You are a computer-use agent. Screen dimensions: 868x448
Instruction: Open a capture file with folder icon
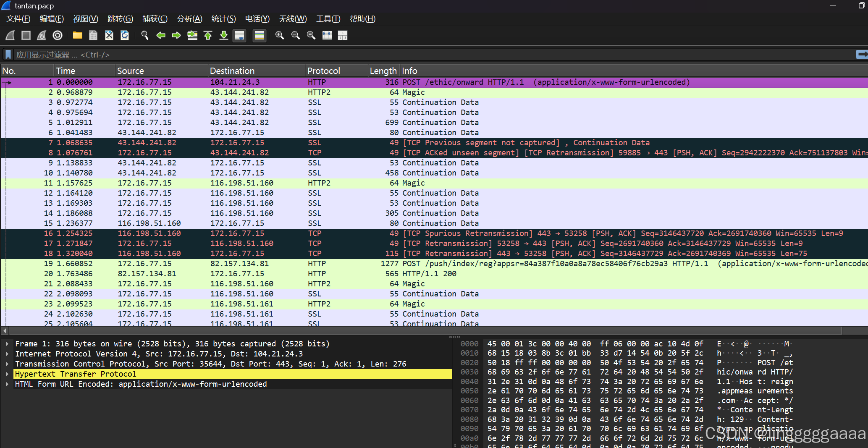pyautogui.click(x=77, y=36)
